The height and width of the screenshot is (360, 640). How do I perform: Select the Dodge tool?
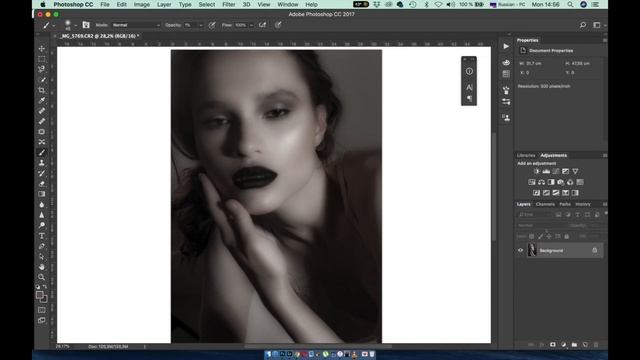point(42,225)
